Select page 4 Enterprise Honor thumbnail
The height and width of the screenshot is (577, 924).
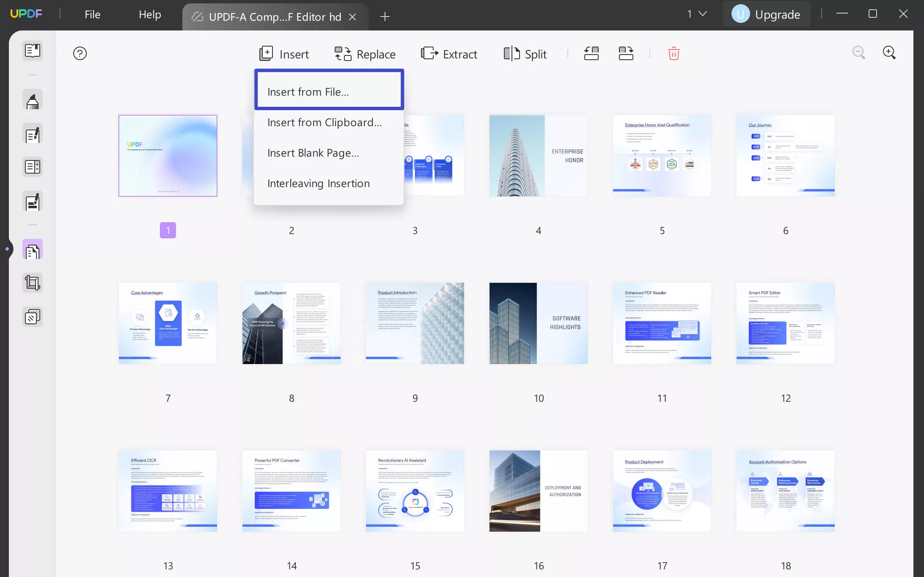[x=538, y=155]
